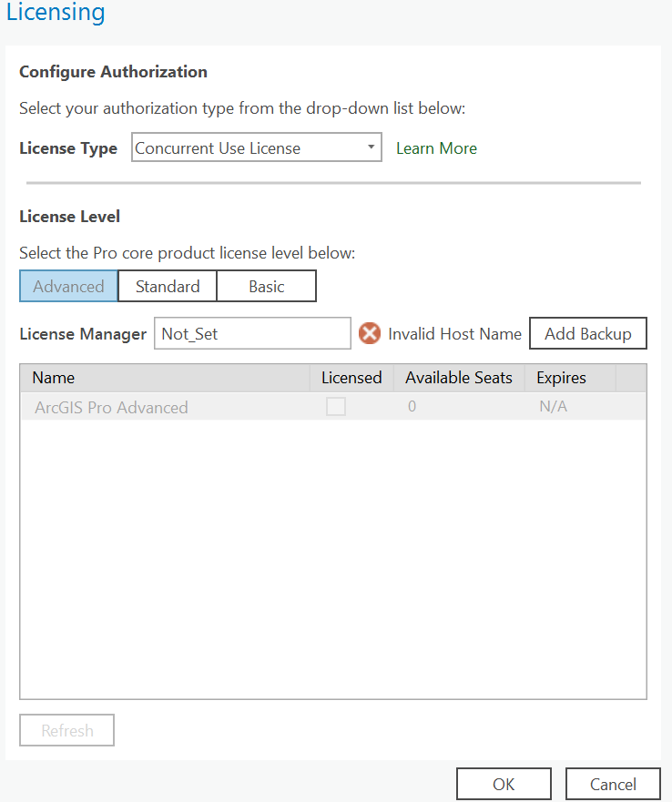
Task: Click the Learn More link
Action: click(436, 148)
